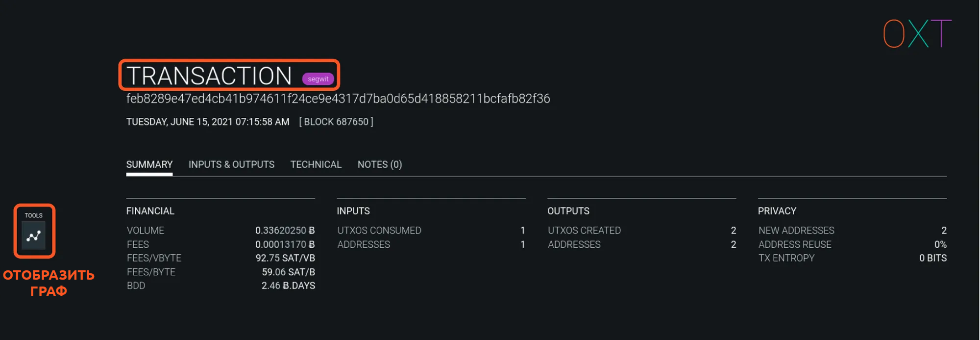Click the Tools label above graph icon
The height and width of the screenshot is (340, 980).
33,215
